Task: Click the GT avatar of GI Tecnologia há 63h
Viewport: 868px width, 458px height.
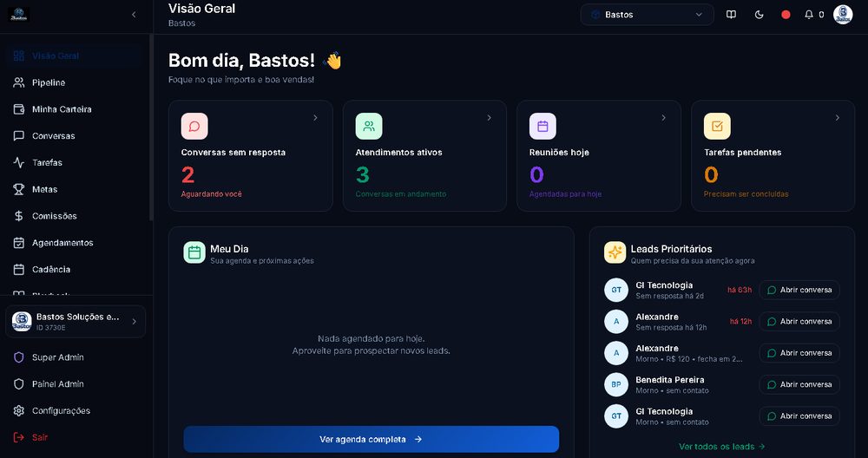Action: 616,290
